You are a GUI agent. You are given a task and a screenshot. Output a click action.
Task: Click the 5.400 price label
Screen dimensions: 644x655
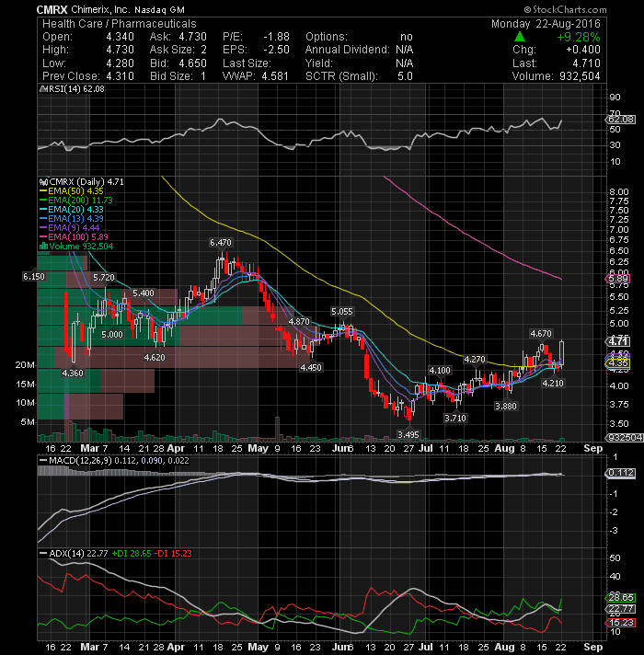(144, 293)
